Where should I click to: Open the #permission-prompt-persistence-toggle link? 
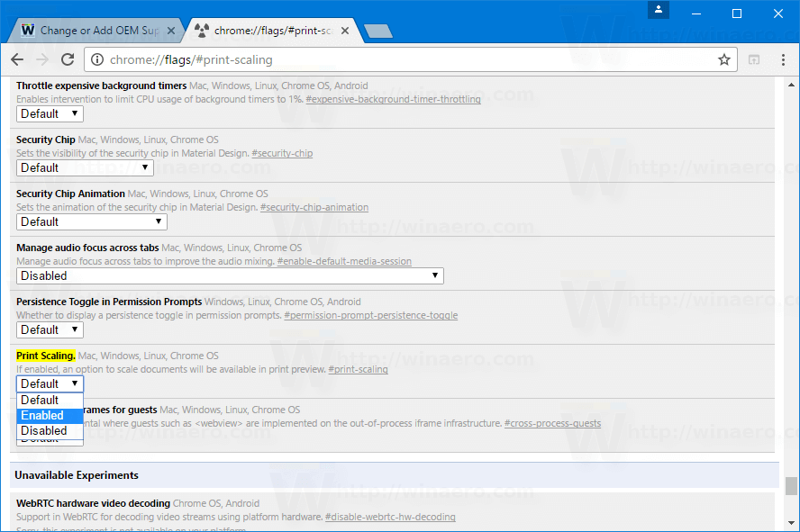371,315
